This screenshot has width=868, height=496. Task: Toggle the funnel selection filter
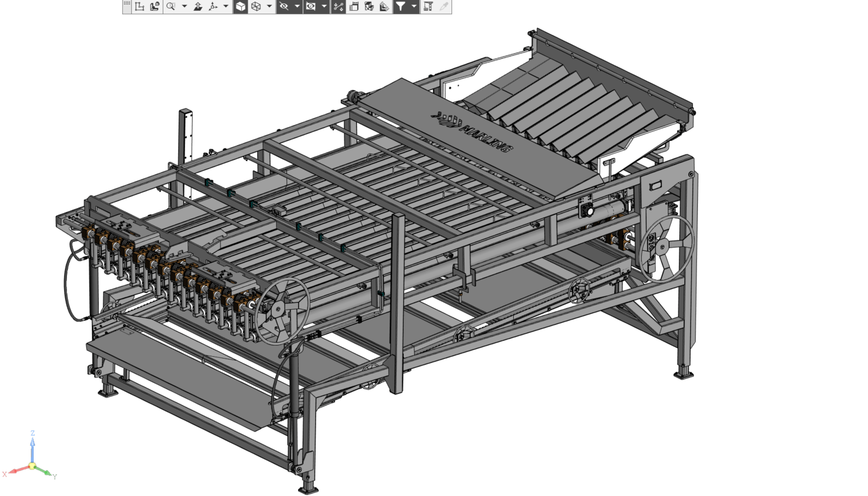click(x=400, y=7)
